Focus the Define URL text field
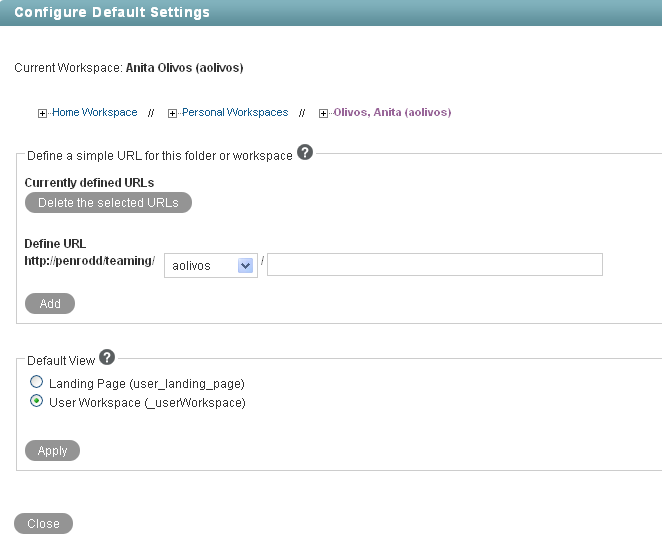The width and height of the screenshot is (662, 542). click(434, 264)
